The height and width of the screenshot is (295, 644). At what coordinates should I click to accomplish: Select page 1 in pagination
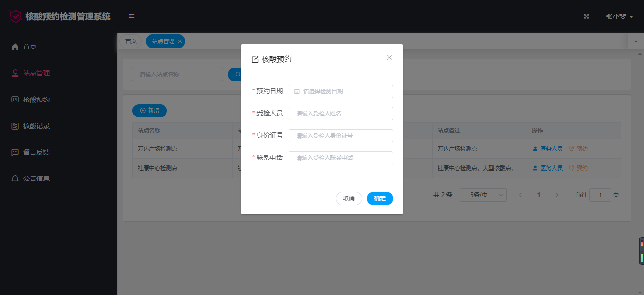coord(539,195)
